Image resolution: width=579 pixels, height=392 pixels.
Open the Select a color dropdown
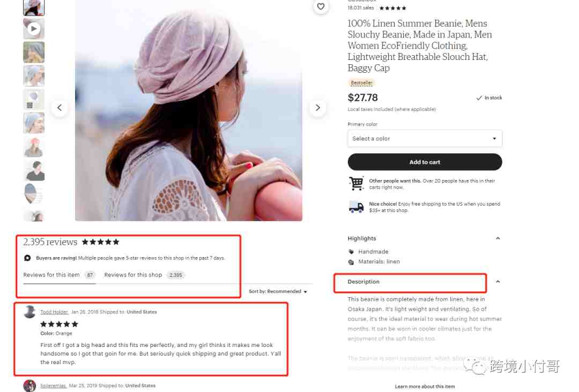coord(425,139)
